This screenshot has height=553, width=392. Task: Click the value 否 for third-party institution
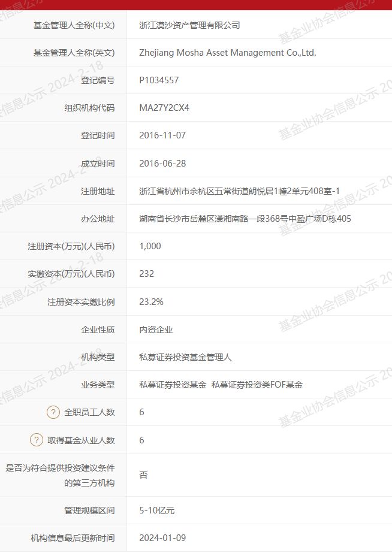point(143,475)
